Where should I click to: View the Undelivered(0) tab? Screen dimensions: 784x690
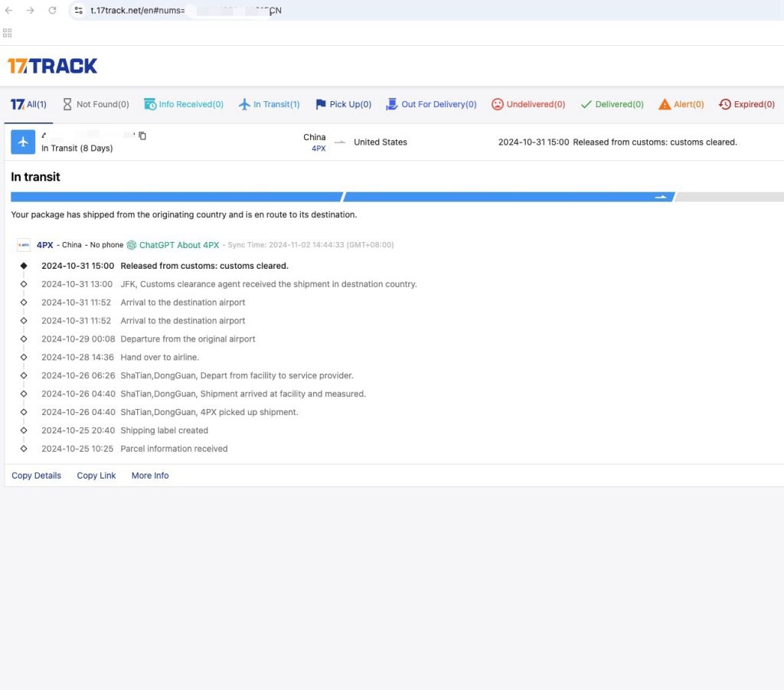528,104
